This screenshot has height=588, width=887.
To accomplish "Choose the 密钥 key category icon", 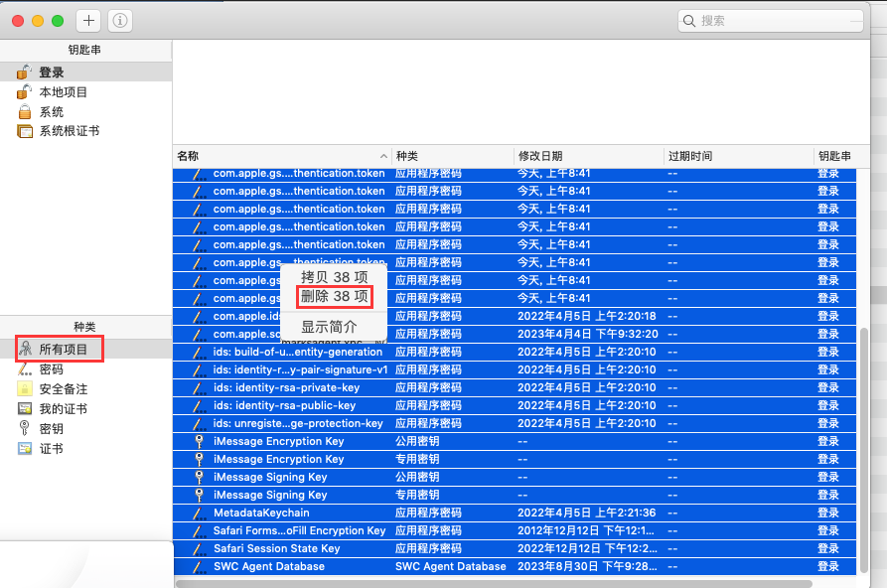I will pyautogui.click(x=24, y=428).
